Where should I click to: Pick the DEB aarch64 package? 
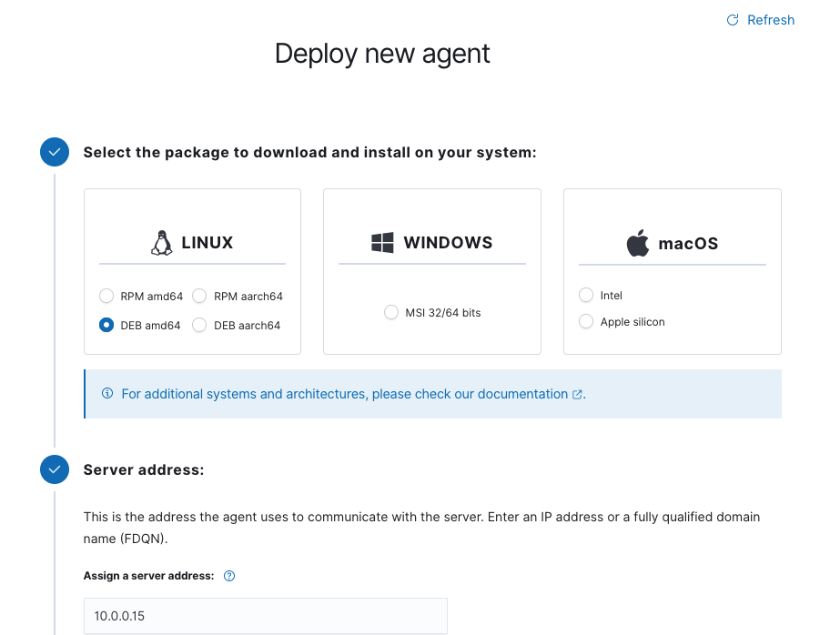(200, 325)
